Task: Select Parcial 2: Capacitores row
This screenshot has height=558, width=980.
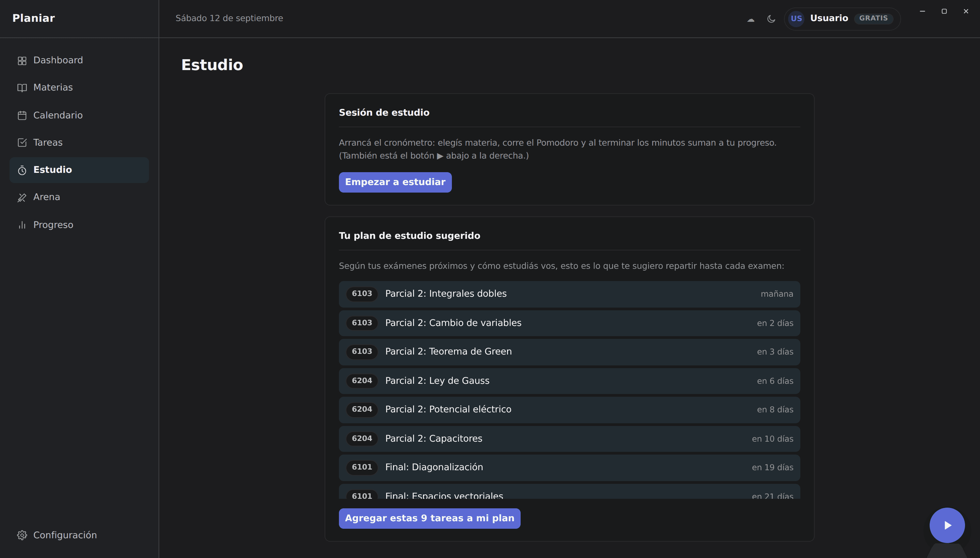Action: tap(569, 439)
